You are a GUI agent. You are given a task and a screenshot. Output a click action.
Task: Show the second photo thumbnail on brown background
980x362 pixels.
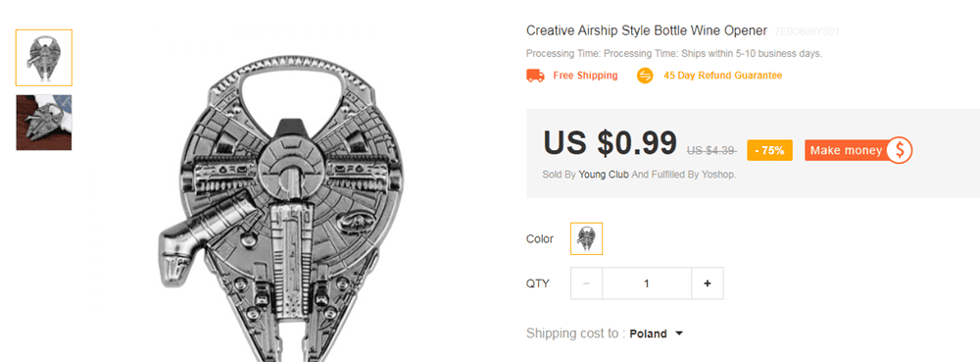point(44,123)
